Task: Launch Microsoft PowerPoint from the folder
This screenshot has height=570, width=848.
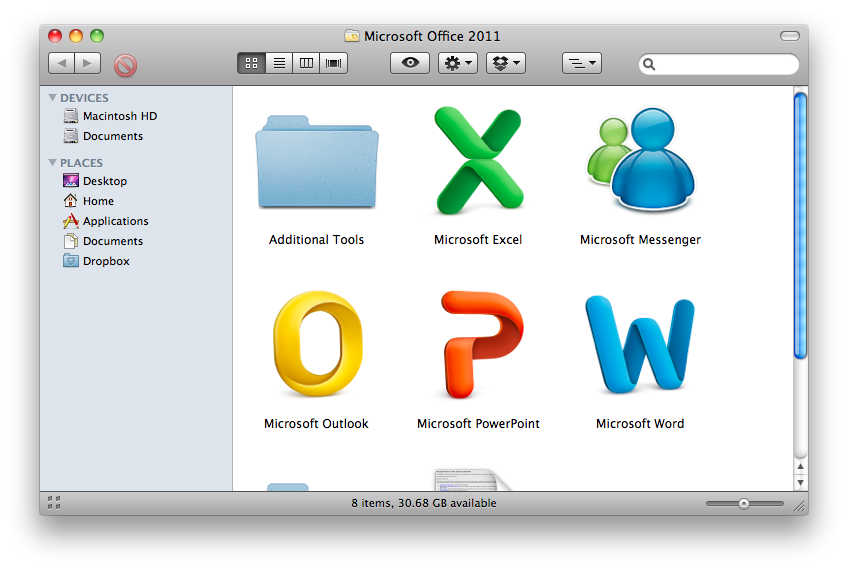Action: click(478, 345)
